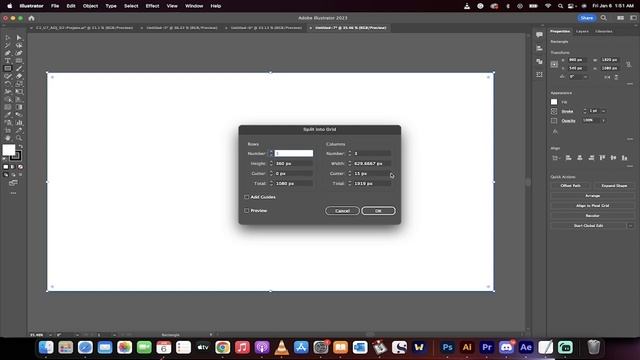
Task: Click horizontal align left icon
Action: click(x=569, y=158)
